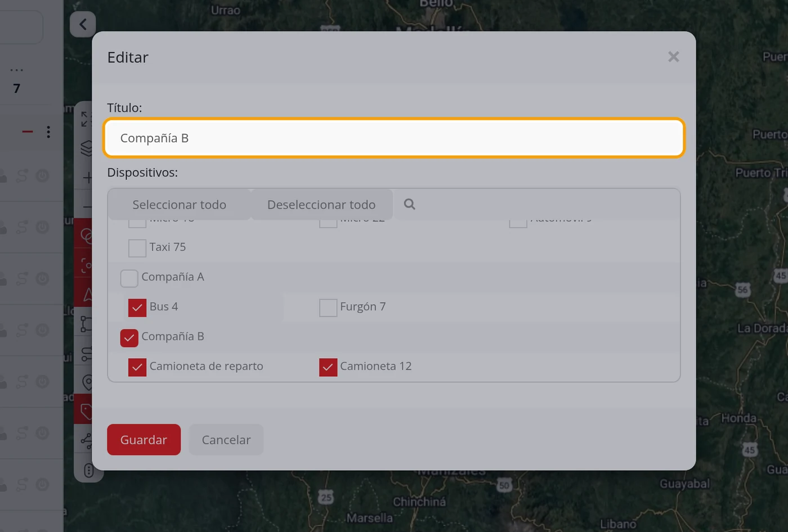Check the Taxi 75 checkbox
Viewport: 788px width, 532px height.
point(137,248)
